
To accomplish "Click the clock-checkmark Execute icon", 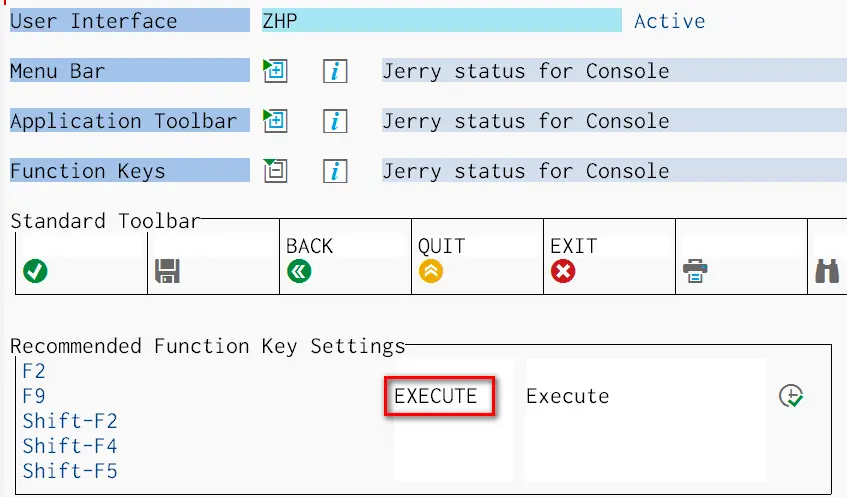I will tap(791, 396).
